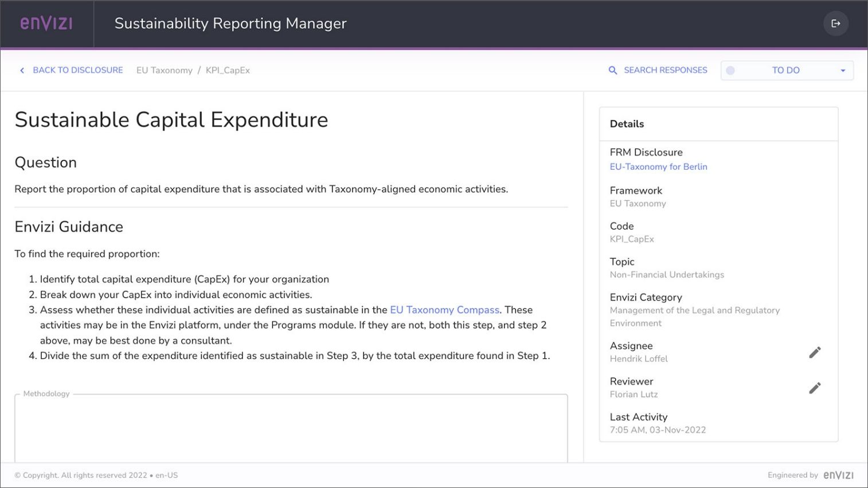This screenshot has width=868, height=488.
Task: Click Sustainable Capital Expenditure heading
Action: [171, 120]
